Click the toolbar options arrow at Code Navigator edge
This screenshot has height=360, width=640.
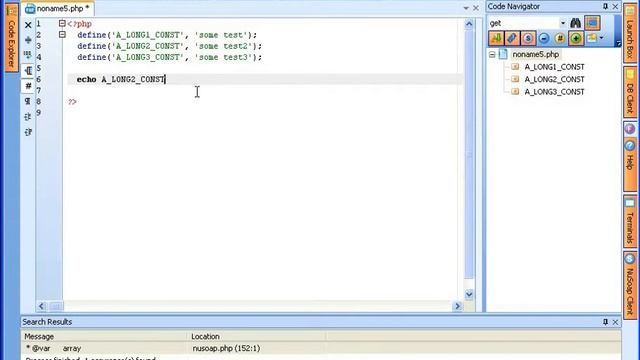[618, 43]
